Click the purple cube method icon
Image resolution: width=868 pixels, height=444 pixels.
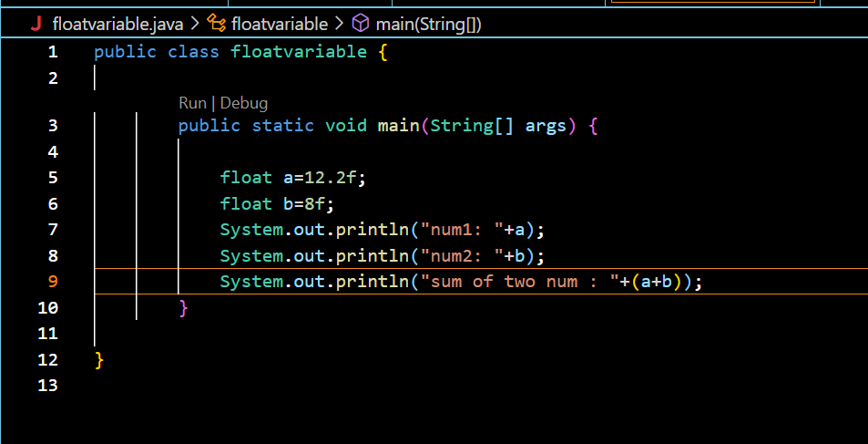click(x=361, y=24)
